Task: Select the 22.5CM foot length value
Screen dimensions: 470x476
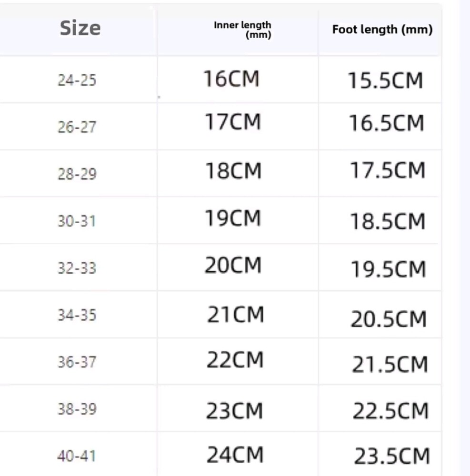Action: (x=390, y=411)
